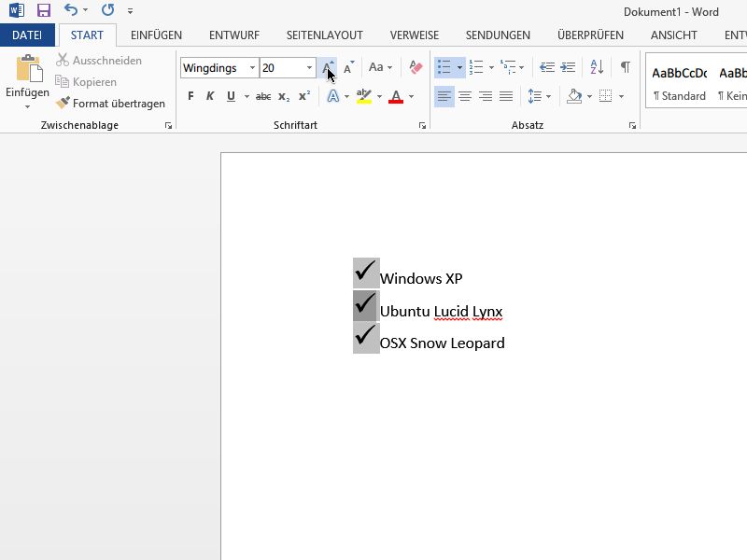Viewport: 747px width, 560px height.
Task: Toggle italic (K) formatting
Action: click(210, 96)
